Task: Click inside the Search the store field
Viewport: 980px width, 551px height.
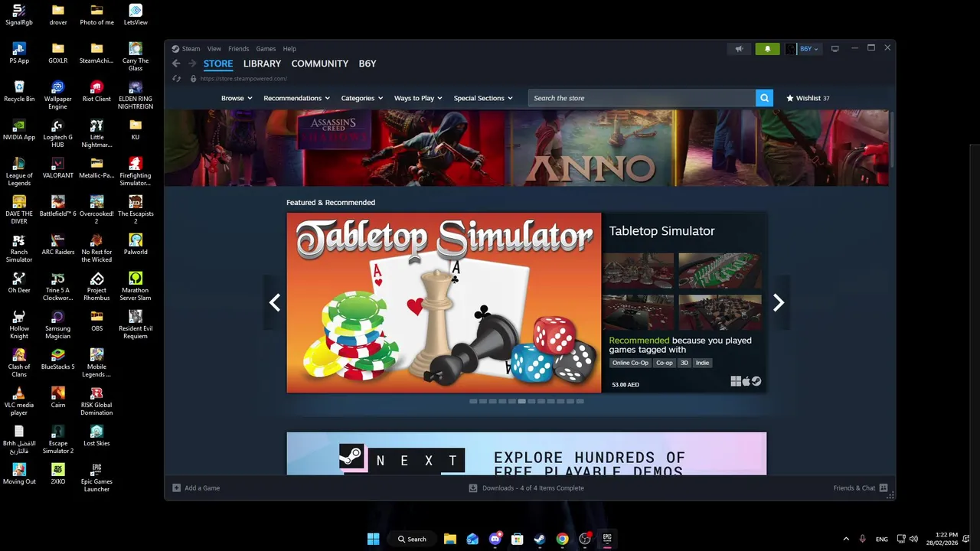Action: tap(642, 98)
